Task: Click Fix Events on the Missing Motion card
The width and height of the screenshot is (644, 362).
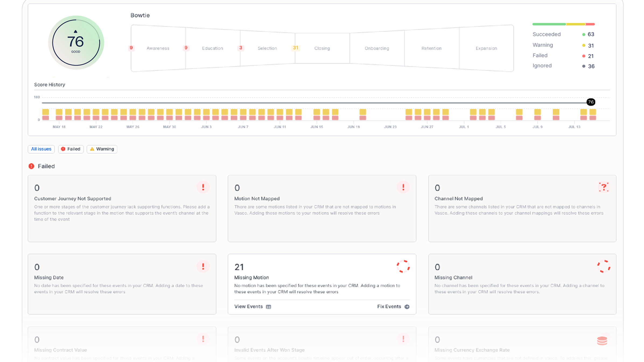Action: (389, 306)
